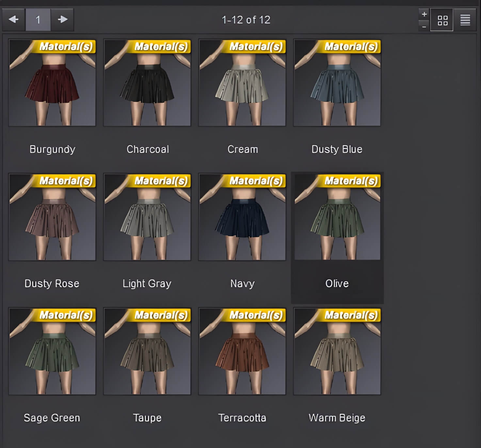
Task: Click the Dusty Rose label text
Action: 52,284
